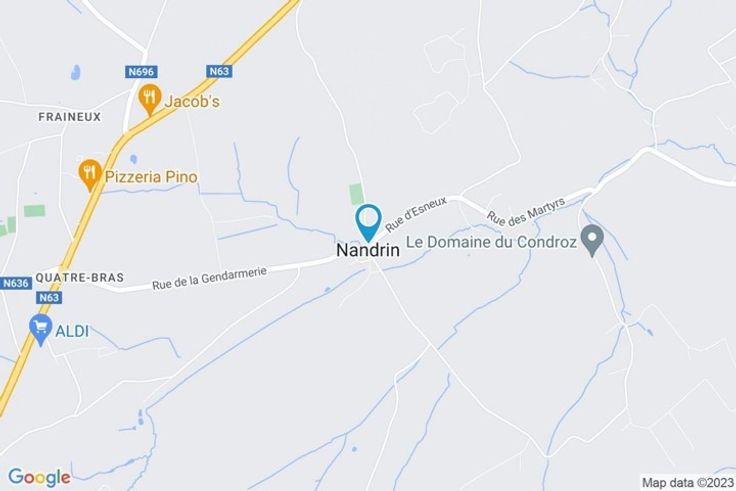The width and height of the screenshot is (736, 491).
Task: Click the blue Nandrin location pin
Action: coord(368,222)
